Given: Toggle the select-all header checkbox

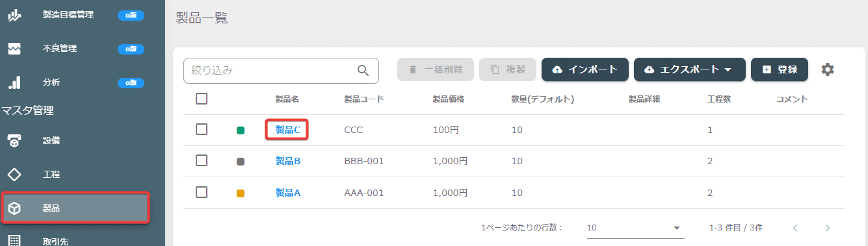Looking at the screenshot, I should (x=202, y=99).
